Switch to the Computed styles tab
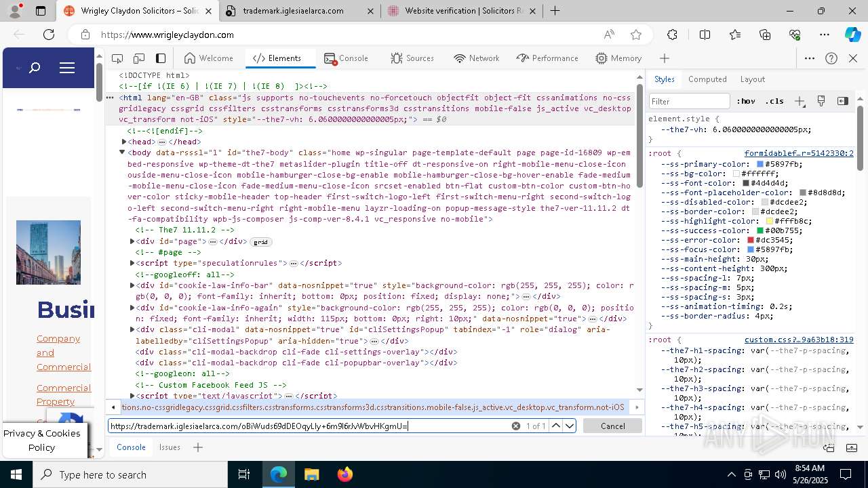 [707, 79]
